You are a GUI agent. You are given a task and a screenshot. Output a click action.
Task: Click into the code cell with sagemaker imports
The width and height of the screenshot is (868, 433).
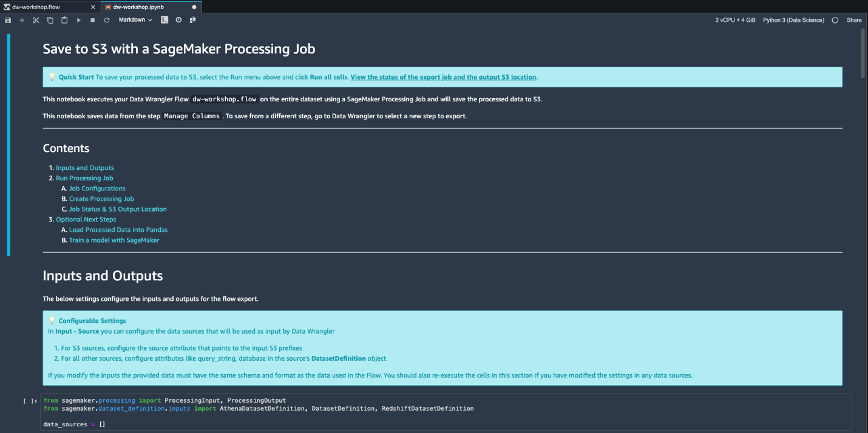click(x=446, y=412)
